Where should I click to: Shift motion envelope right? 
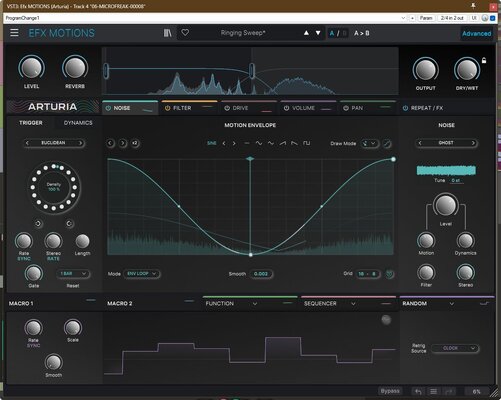click(123, 143)
